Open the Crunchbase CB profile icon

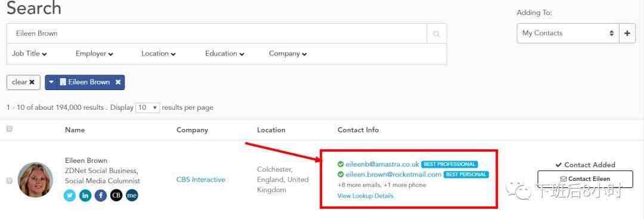coord(116,196)
